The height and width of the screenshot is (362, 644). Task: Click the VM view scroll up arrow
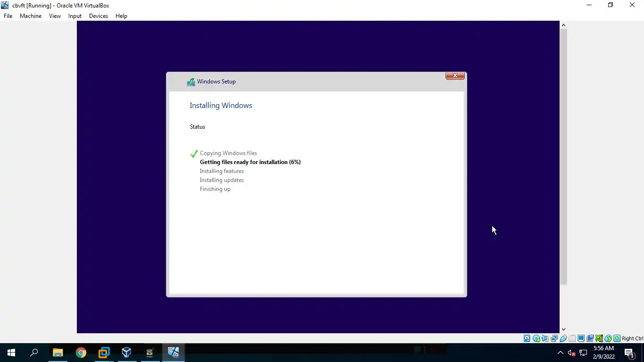[563, 25]
